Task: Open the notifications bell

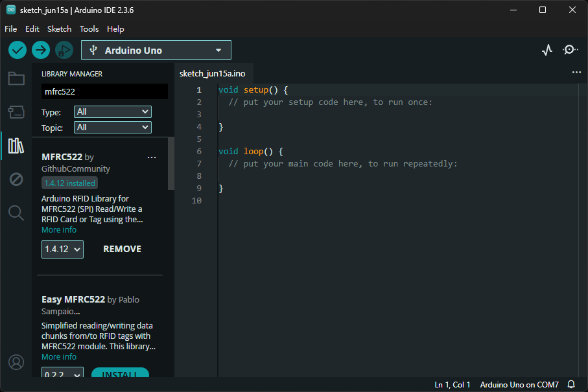Action: click(x=571, y=384)
